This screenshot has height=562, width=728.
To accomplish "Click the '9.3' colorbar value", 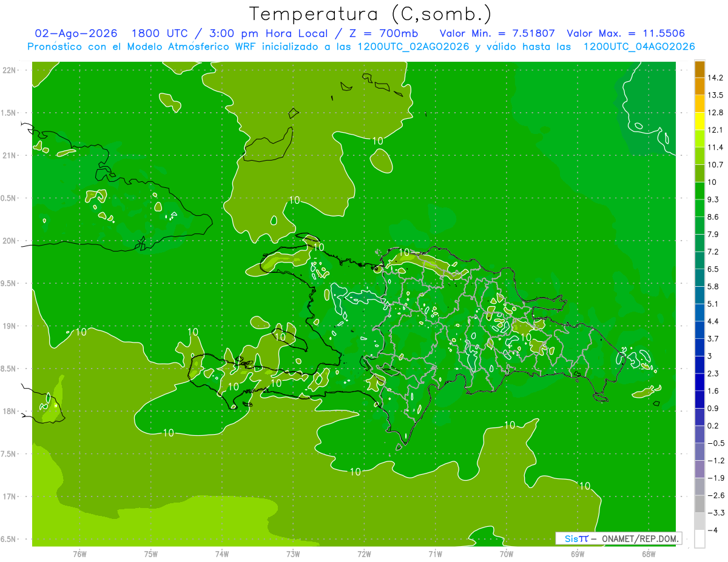I will pyautogui.click(x=713, y=199).
